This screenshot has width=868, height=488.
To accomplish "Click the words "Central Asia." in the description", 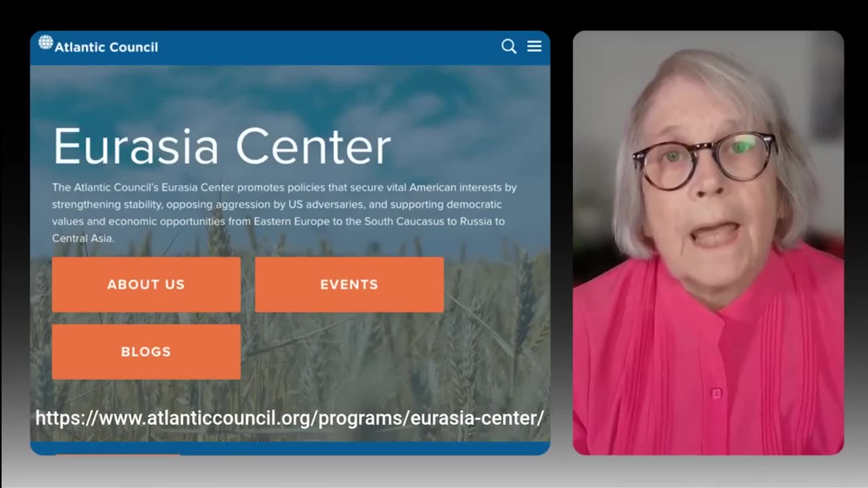I will [83, 238].
